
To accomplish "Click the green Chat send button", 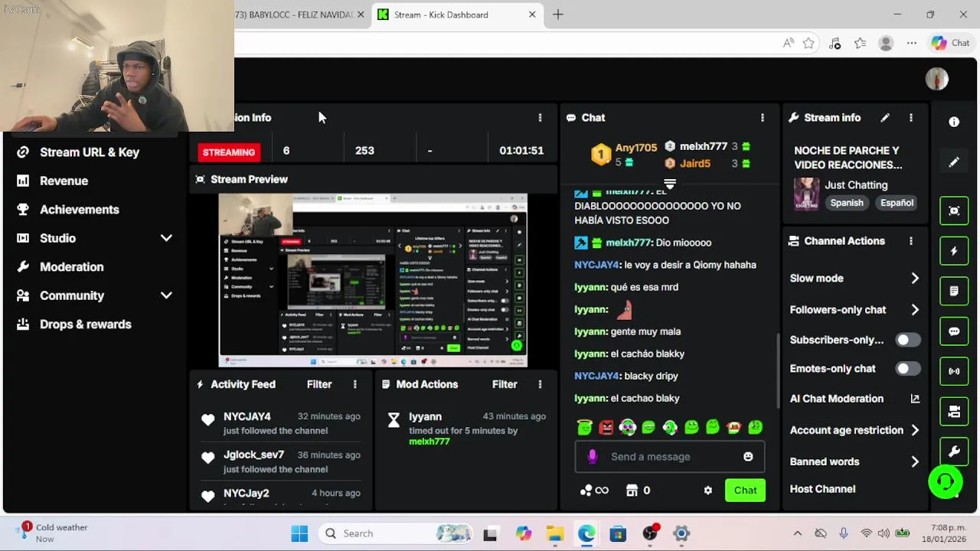I will [x=745, y=491].
